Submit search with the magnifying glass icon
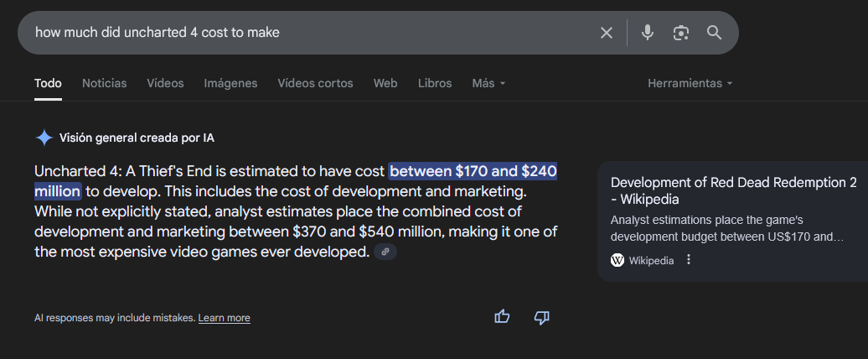The width and height of the screenshot is (868, 359). point(715,33)
